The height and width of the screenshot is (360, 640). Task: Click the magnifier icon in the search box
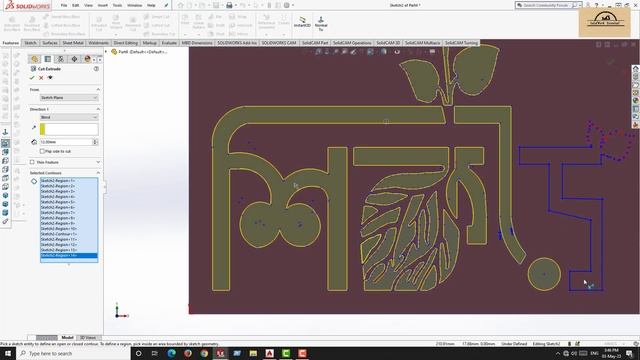coord(574,5)
